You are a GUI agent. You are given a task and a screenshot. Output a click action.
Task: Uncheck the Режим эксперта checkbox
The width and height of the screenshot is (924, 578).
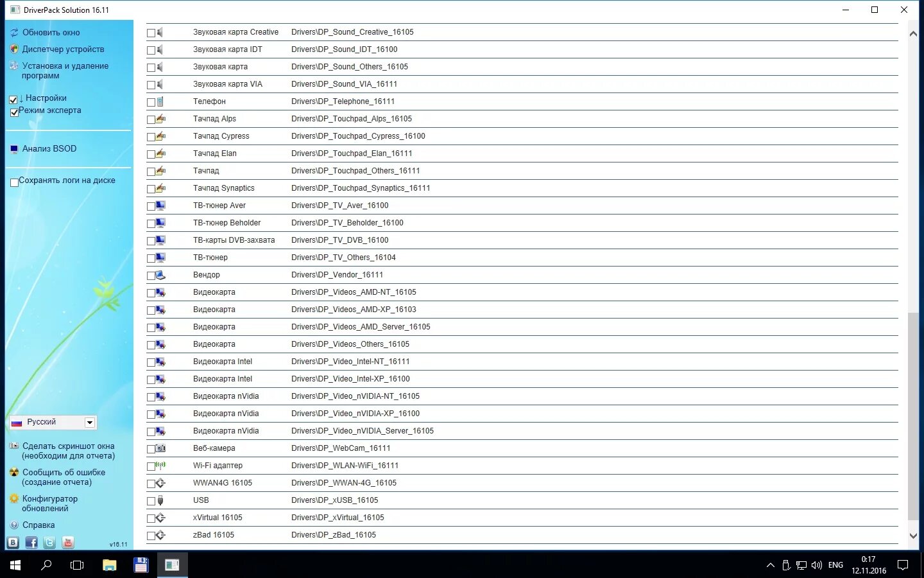14,112
